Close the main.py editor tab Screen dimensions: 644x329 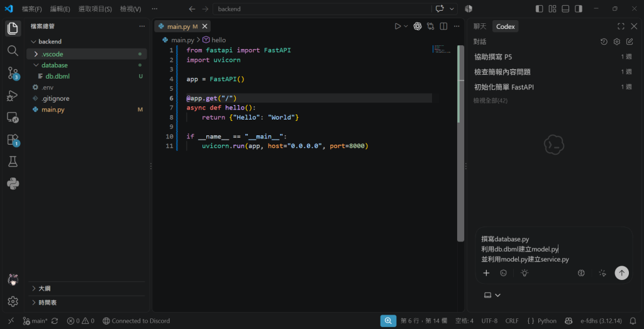pos(204,26)
